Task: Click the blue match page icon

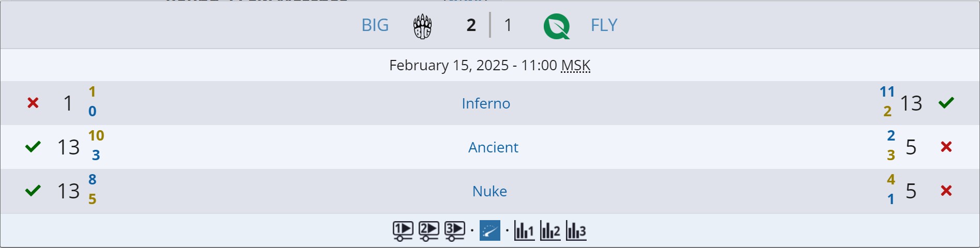Action: coord(489,230)
